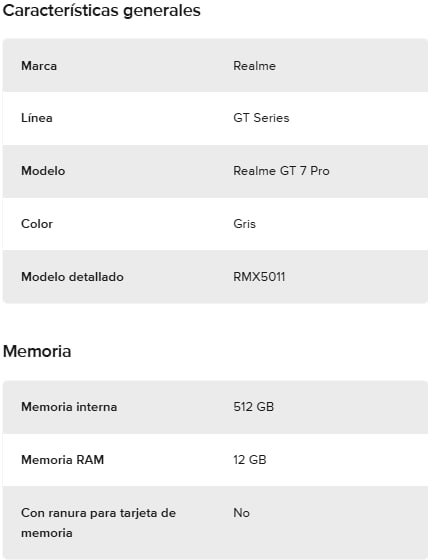Click the 'Línea' row label
The image size is (428, 560).
coord(37,118)
